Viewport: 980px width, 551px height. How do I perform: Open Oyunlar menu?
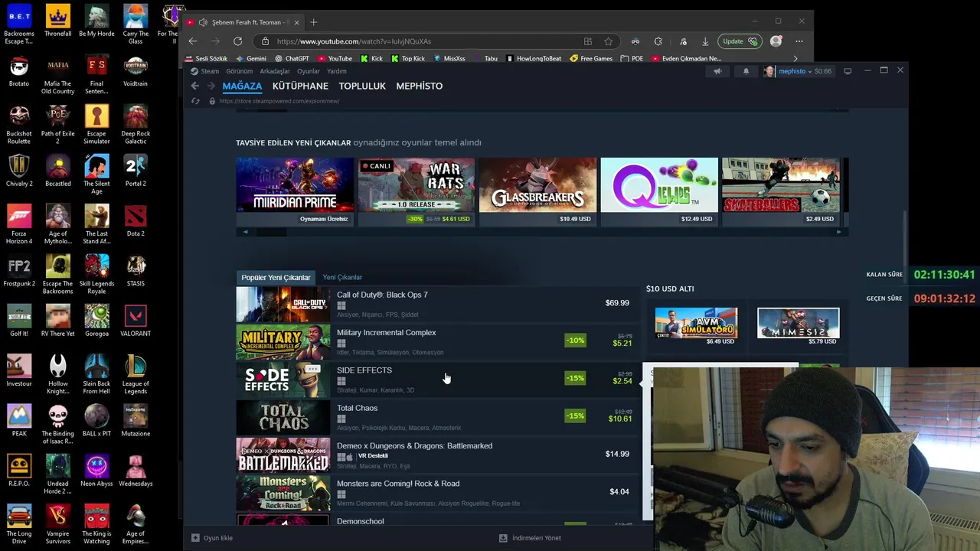click(309, 71)
